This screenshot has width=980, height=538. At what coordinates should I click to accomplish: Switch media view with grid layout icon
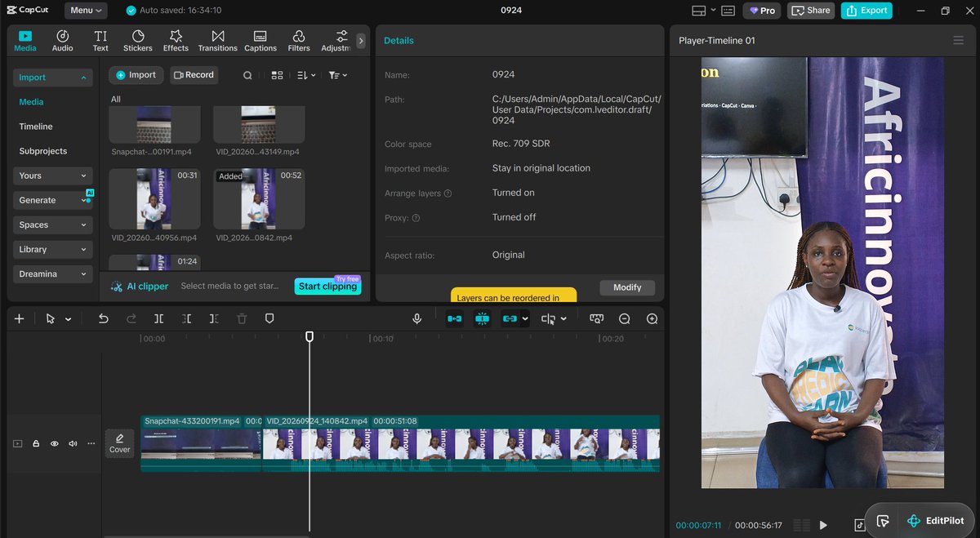[x=278, y=75]
